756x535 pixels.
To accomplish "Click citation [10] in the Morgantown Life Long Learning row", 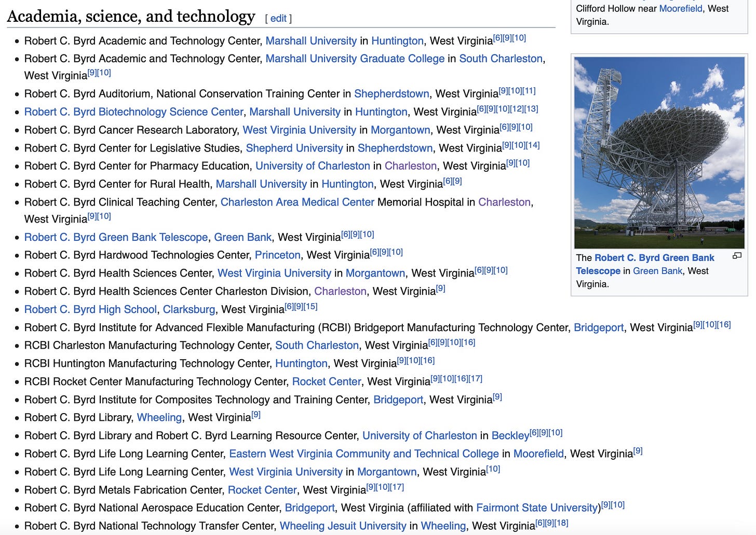I will [x=493, y=469].
